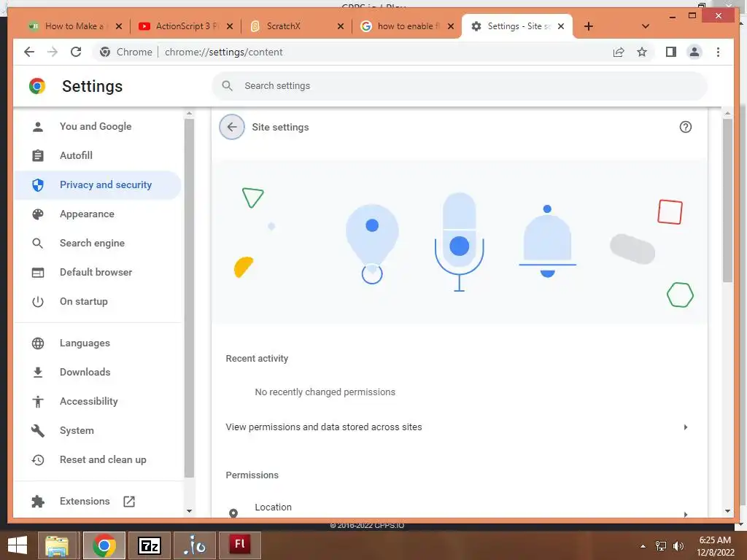Image resolution: width=747 pixels, height=560 pixels.
Task: Open Languages settings
Action: (98, 343)
